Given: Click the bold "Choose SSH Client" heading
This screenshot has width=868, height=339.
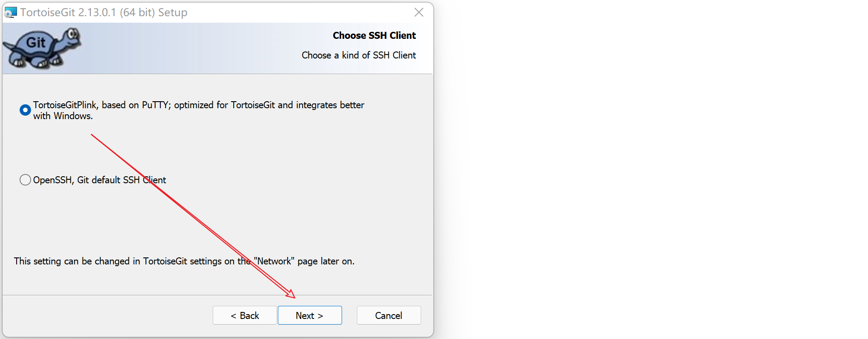Looking at the screenshot, I should (374, 36).
